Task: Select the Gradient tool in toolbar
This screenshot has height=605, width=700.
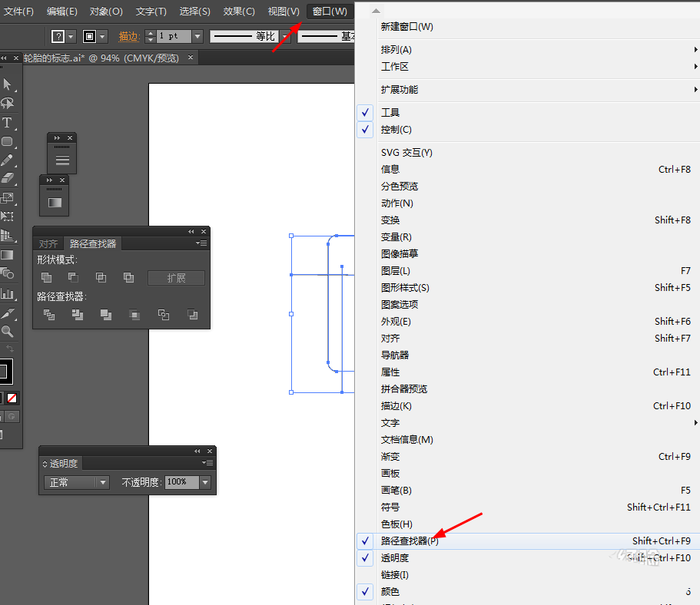Action: coord(7,255)
